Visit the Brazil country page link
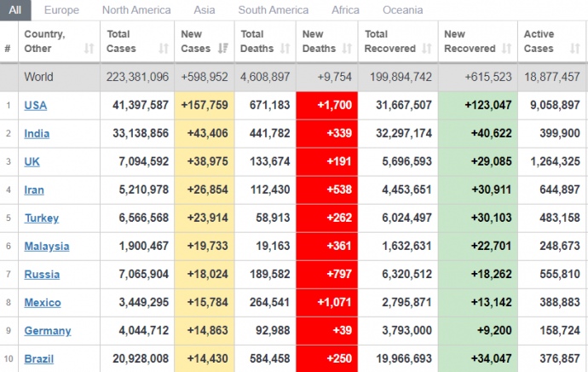The image size is (588, 372). click(x=38, y=358)
